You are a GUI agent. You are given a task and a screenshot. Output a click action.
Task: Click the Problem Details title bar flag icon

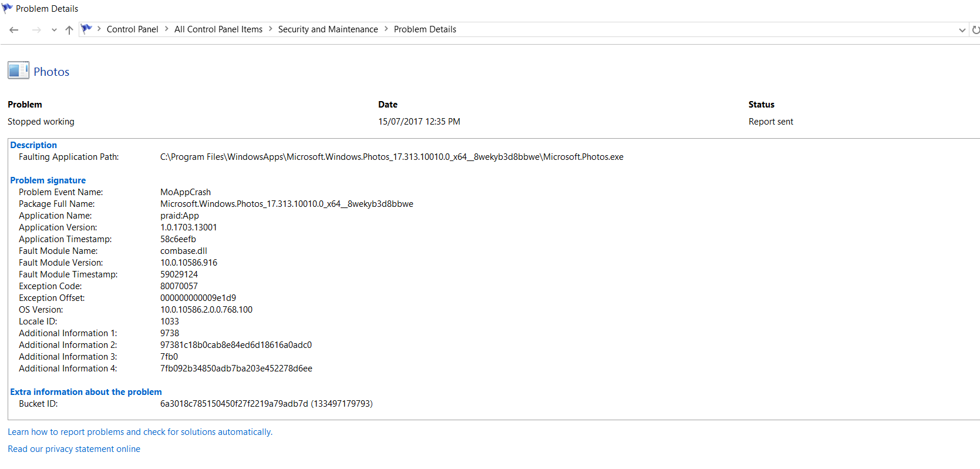[x=8, y=8]
